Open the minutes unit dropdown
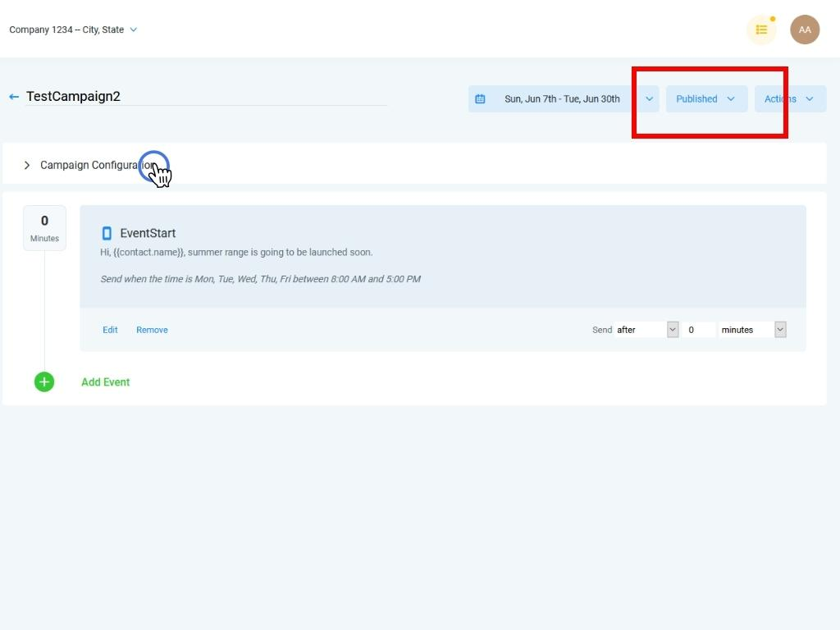Image resolution: width=840 pixels, height=630 pixels. click(752, 330)
